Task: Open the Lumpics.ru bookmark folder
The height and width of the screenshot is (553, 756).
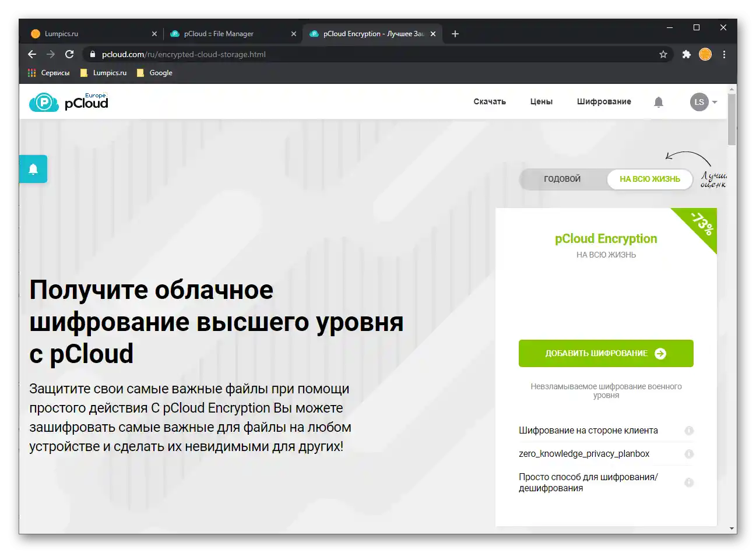Action: pos(103,73)
